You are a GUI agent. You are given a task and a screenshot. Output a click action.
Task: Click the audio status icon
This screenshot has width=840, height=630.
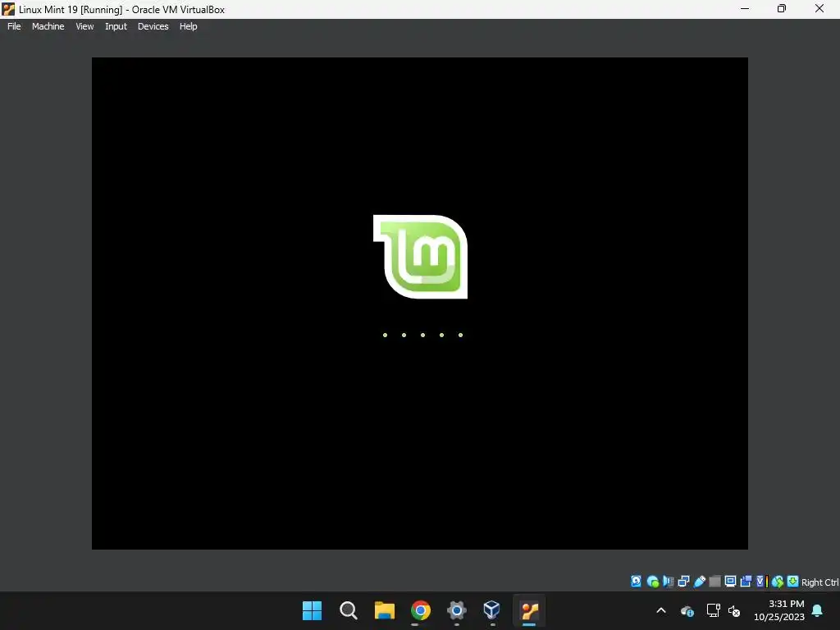click(668, 582)
